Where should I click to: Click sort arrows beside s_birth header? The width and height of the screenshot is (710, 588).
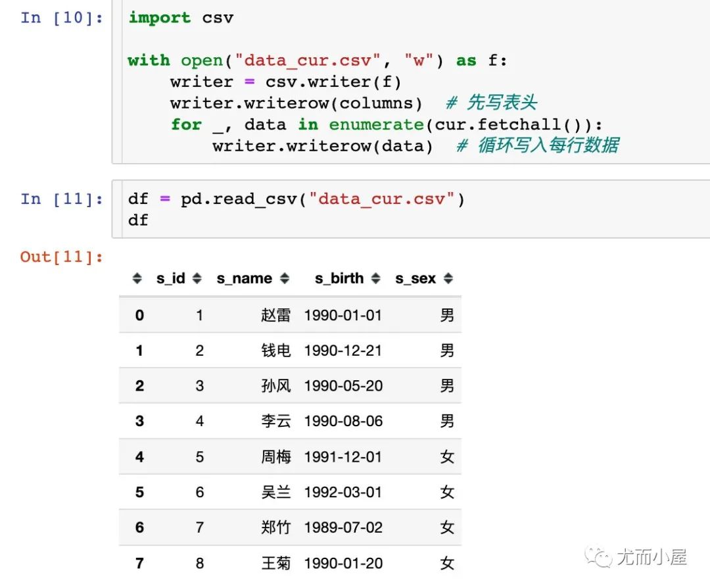click(376, 278)
